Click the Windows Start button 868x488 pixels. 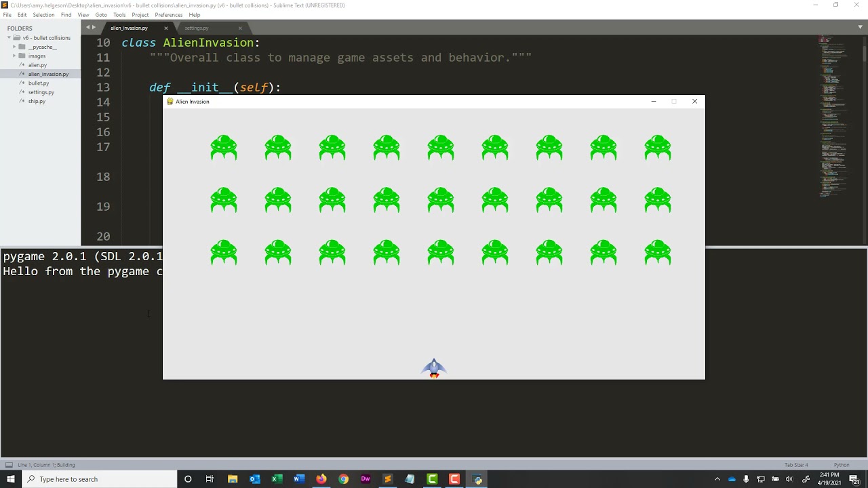[11, 479]
